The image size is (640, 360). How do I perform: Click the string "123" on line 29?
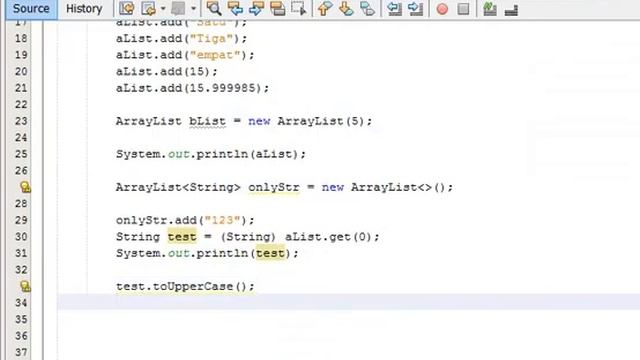222,220
